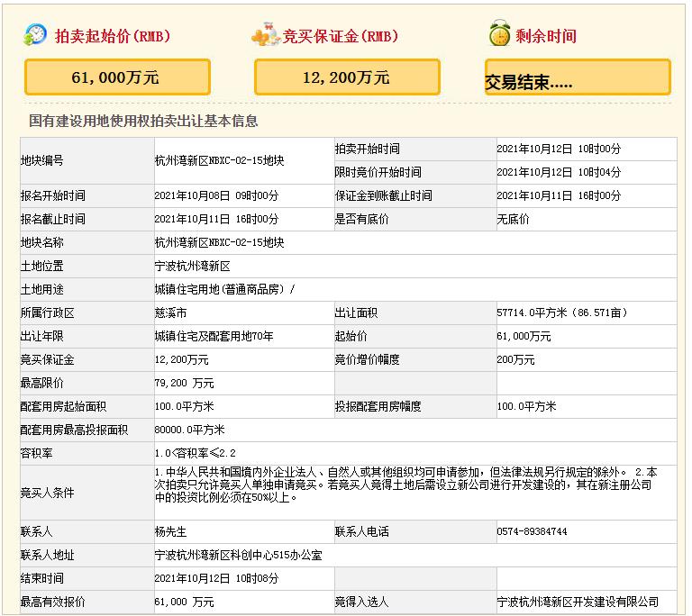Click the 竞买保证金(RMB) heading
Viewport: 692px width, 616px height.
pyautogui.click(x=341, y=36)
